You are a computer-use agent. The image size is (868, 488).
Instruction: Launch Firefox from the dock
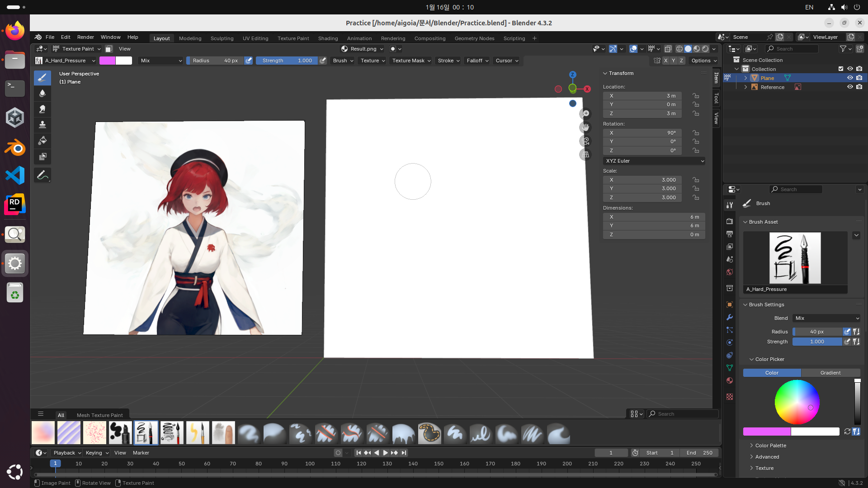(15, 31)
